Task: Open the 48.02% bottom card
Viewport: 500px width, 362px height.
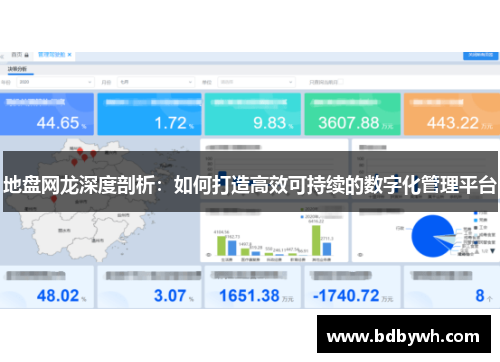Action: tap(46, 287)
